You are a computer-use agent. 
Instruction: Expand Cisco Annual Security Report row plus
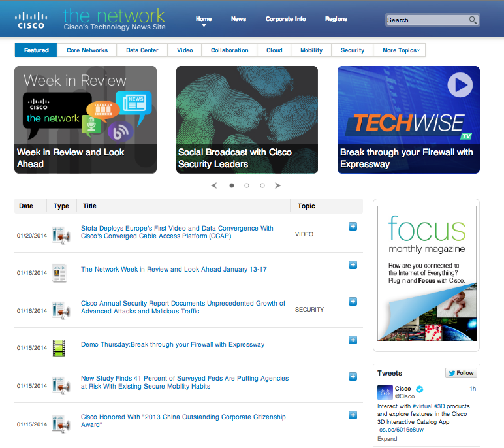click(x=353, y=302)
